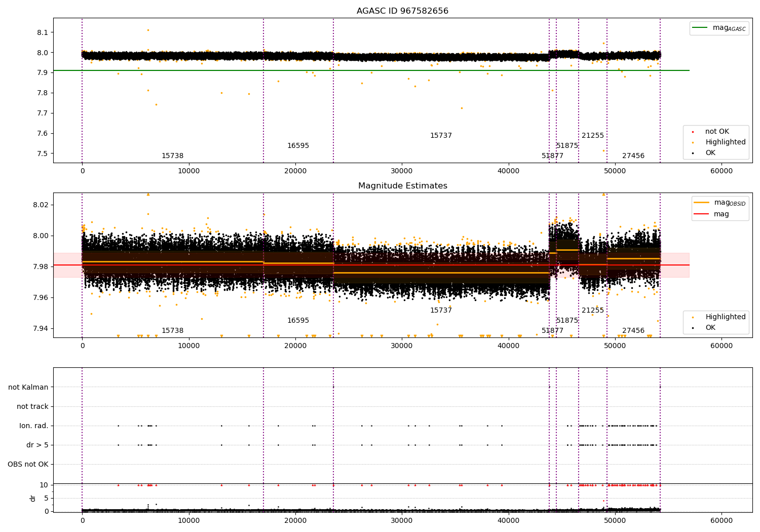The width and height of the screenshot is (760, 532).
Task: Click the green line sample in the mag AGASC legend
Action: coord(700,28)
